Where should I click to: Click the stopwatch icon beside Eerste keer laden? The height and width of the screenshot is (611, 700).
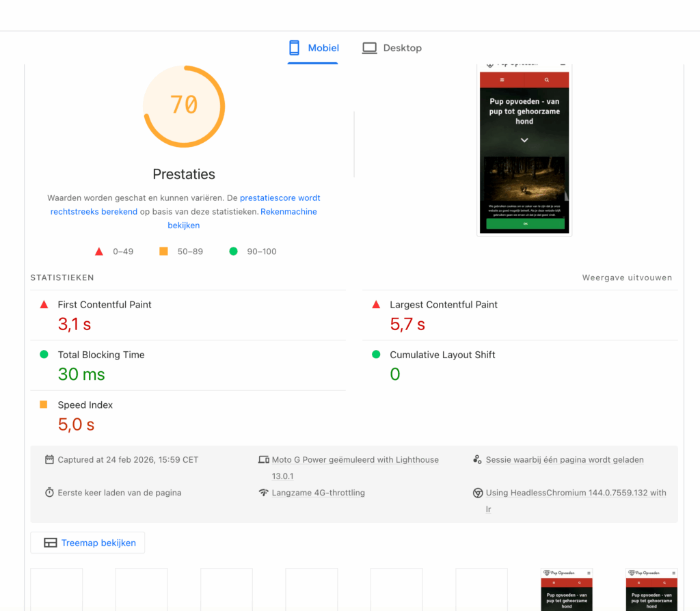pos(49,493)
